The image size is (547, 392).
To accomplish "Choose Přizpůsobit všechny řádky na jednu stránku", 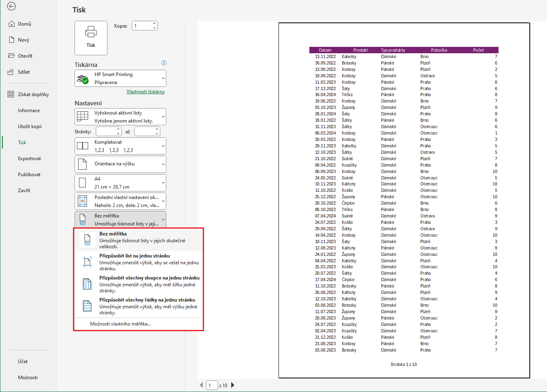I will (139, 306).
